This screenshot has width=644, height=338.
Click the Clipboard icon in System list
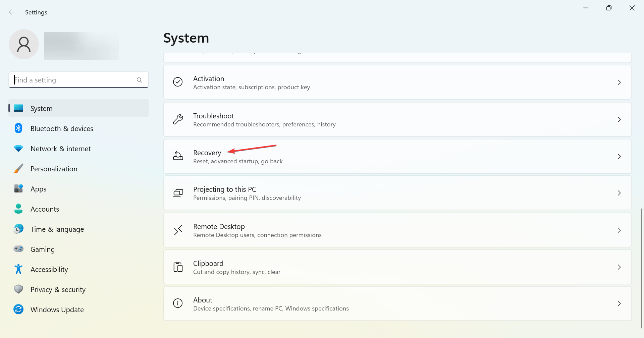pos(178,267)
